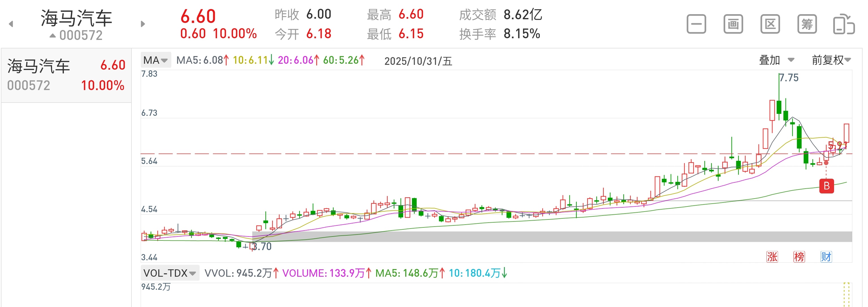Screen dimensions: 868x307
Task: Open the drawing tools (画) icon
Action: (x=733, y=24)
